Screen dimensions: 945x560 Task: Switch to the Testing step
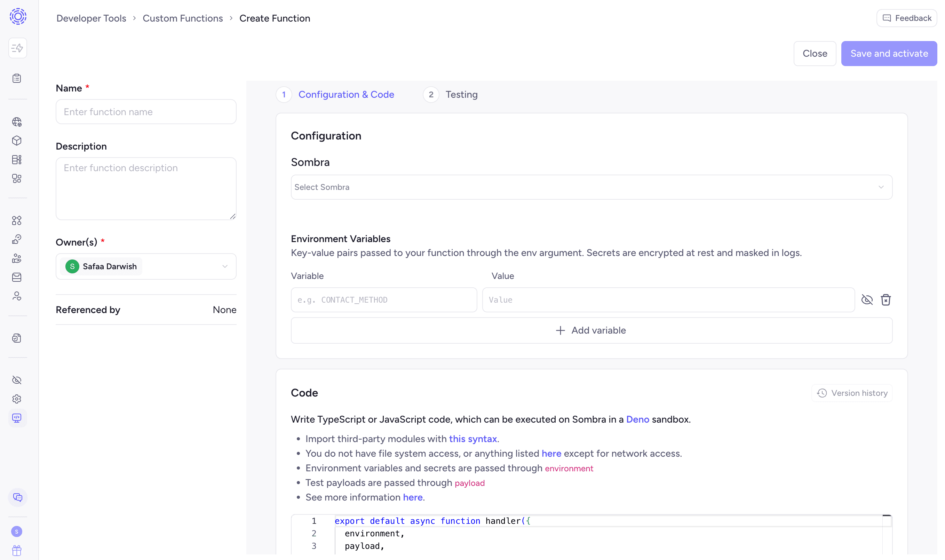coord(450,94)
